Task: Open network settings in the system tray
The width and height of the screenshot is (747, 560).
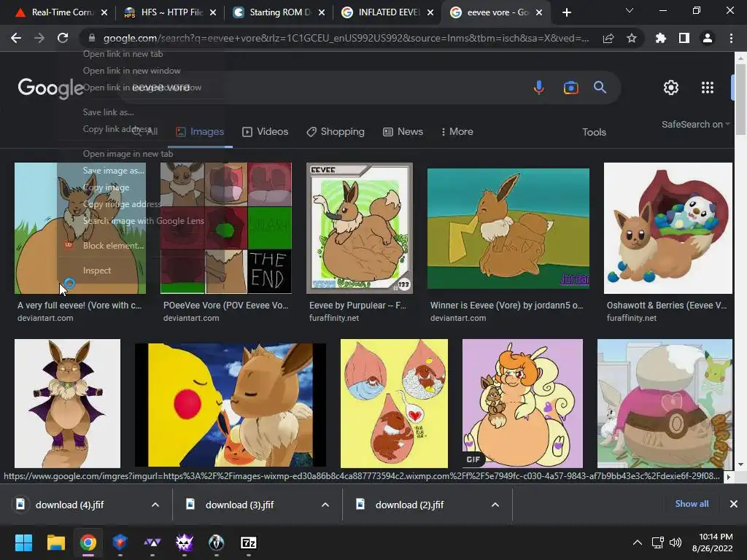Action: click(x=657, y=542)
